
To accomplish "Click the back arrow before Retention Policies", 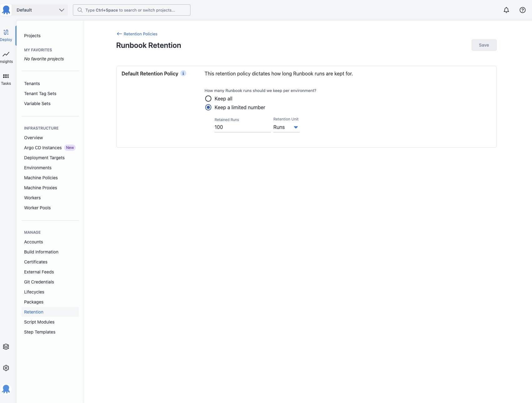I will 119,34.
